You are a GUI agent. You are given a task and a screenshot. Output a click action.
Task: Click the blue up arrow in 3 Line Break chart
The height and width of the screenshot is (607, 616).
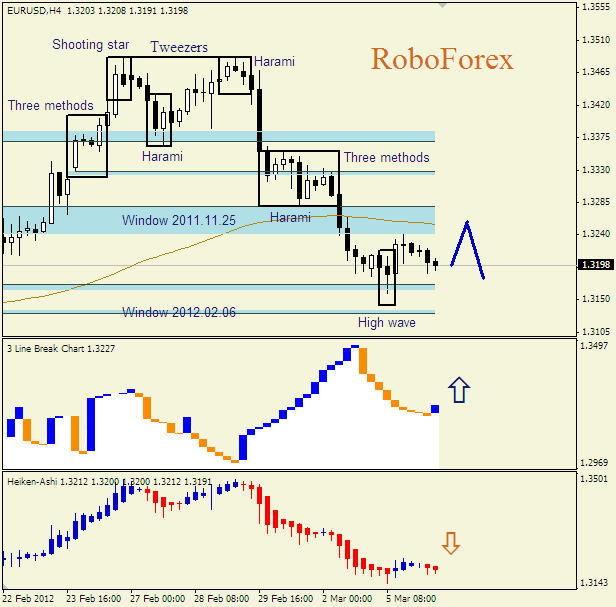[458, 389]
